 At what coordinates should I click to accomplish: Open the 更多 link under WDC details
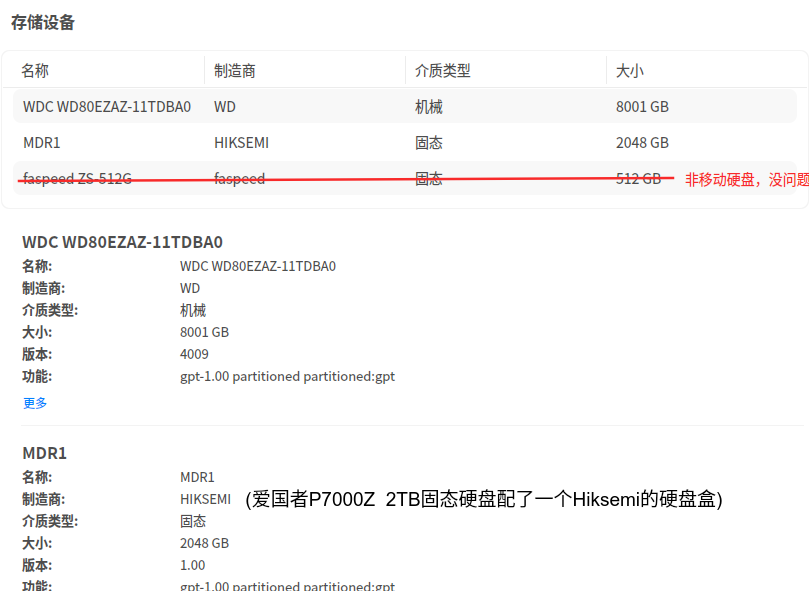[35, 403]
